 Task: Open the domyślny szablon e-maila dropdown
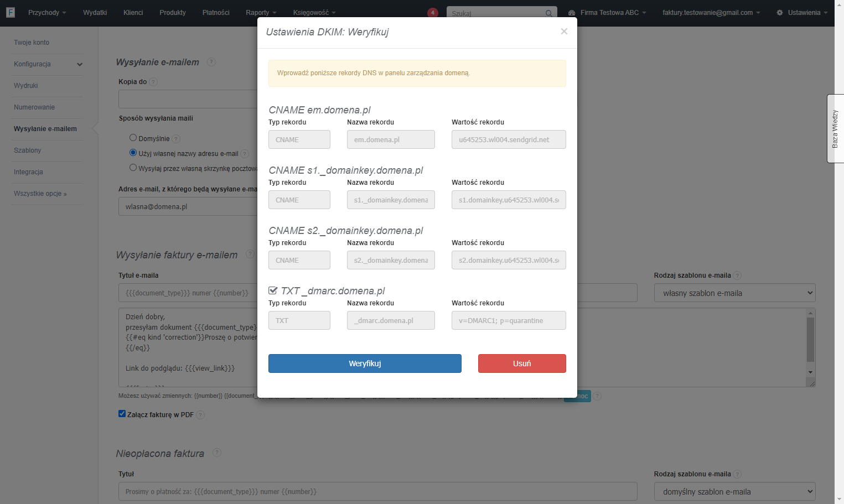(x=735, y=492)
